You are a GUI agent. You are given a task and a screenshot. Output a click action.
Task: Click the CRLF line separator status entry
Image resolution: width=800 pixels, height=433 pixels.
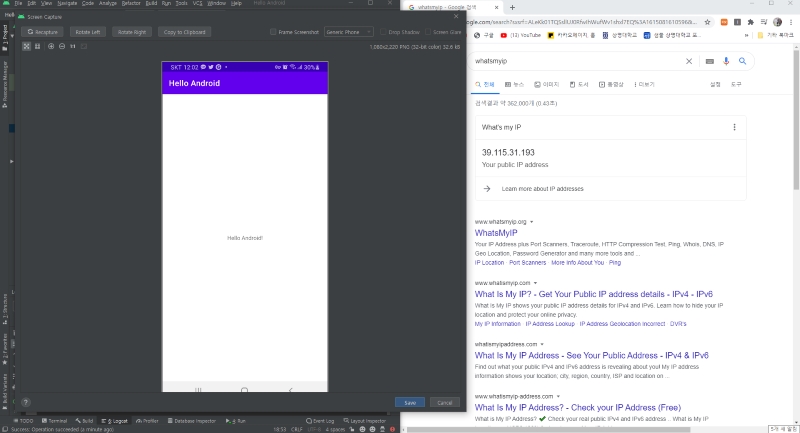[296, 429]
